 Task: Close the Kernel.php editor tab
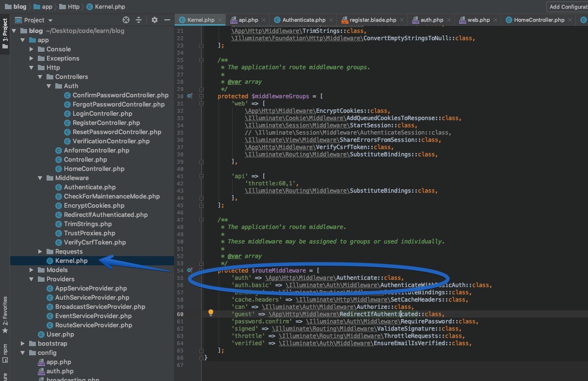click(x=221, y=20)
